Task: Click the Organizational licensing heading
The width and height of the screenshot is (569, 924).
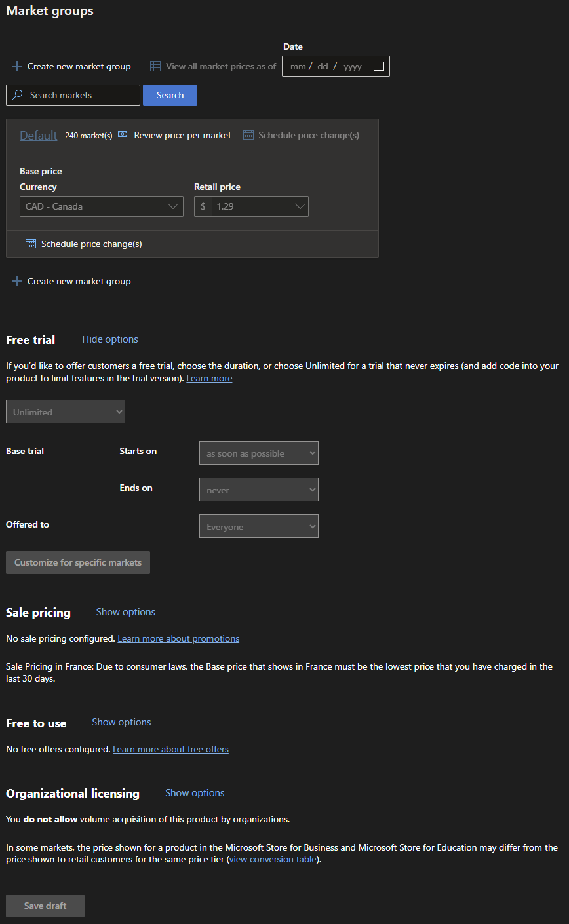Action: [73, 793]
